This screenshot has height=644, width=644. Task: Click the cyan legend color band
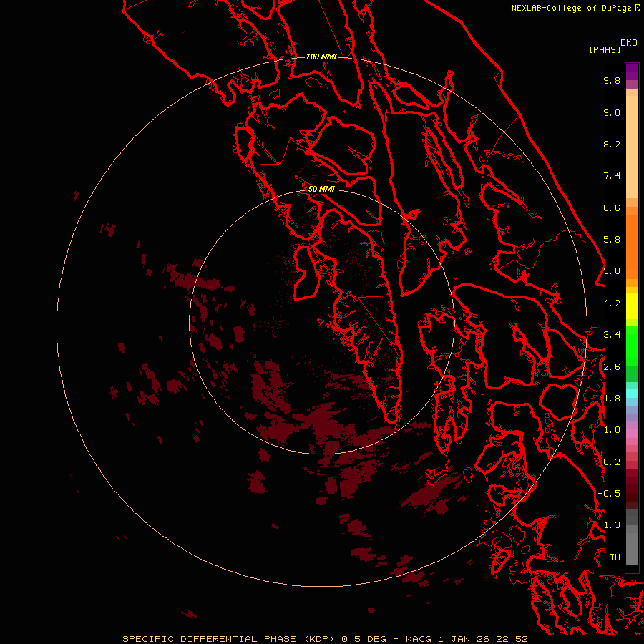point(632,394)
